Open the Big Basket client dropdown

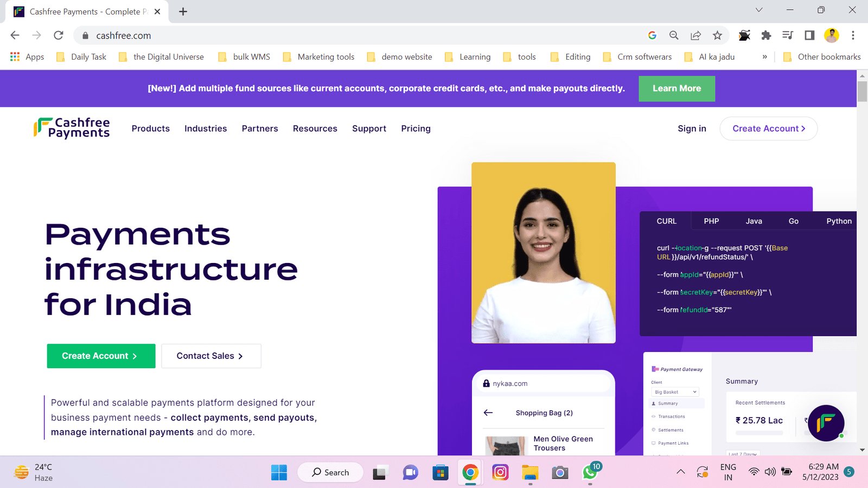(675, 391)
